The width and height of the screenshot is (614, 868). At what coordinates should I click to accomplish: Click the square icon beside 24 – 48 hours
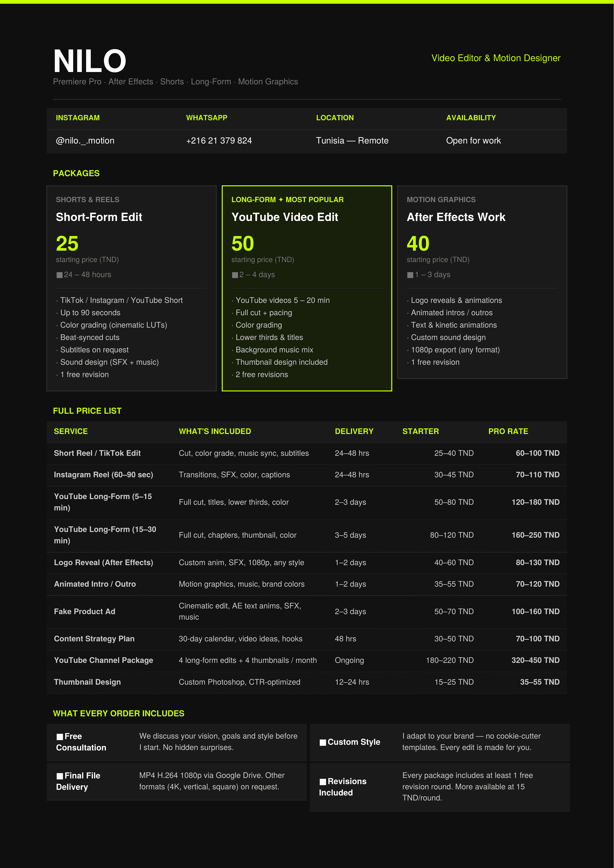coord(59,275)
